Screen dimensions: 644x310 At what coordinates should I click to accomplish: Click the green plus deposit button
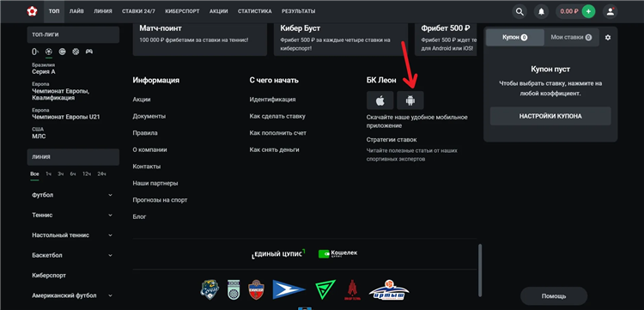point(588,11)
